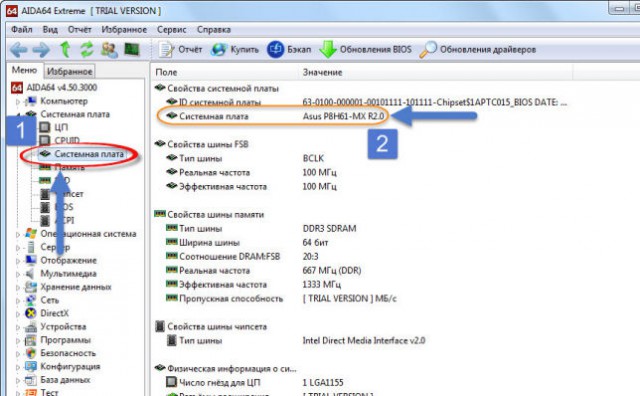The height and width of the screenshot is (396, 640).
Task: Select Хранение данных in the tree
Action: [x=76, y=287]
